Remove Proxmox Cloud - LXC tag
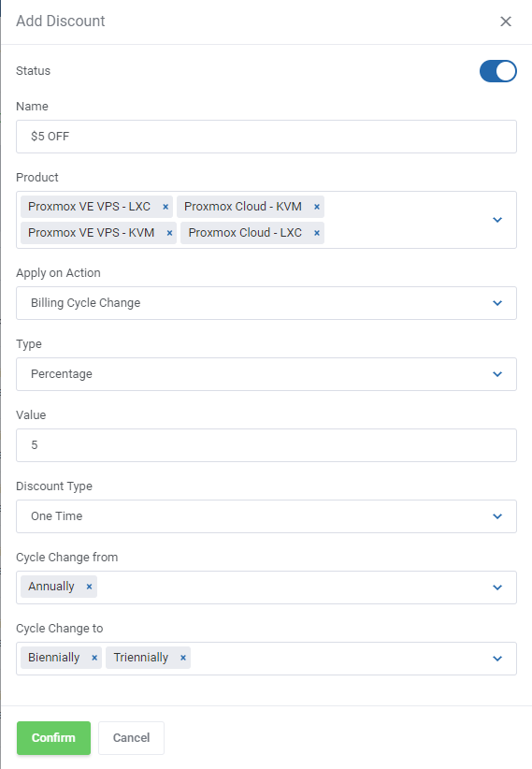The height and width of the screenshot is (769, 532). click(x=317, y=233)
